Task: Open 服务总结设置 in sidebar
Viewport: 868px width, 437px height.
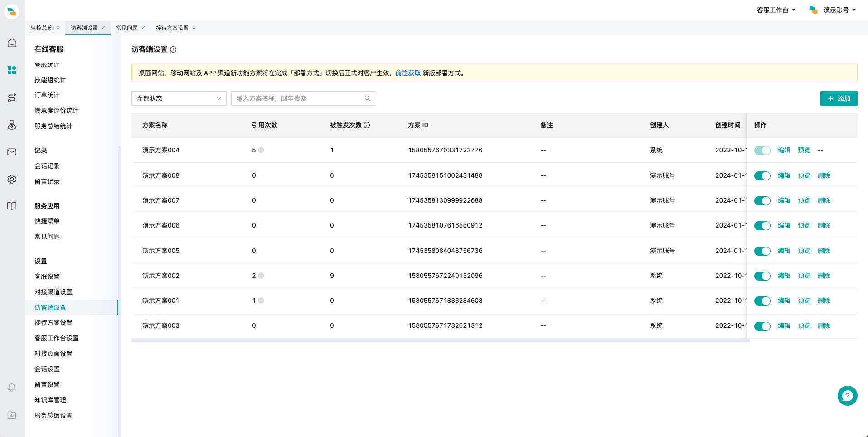Action: [x=53, y=415]
